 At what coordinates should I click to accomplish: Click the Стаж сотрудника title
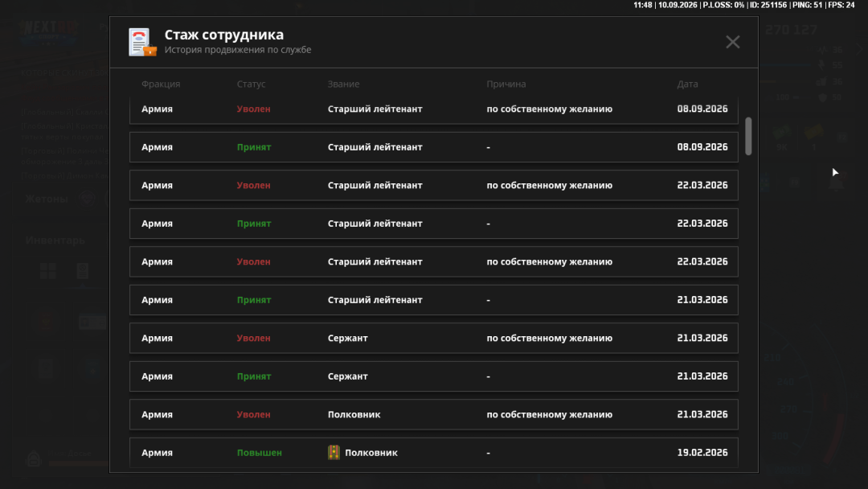point(223,35)
